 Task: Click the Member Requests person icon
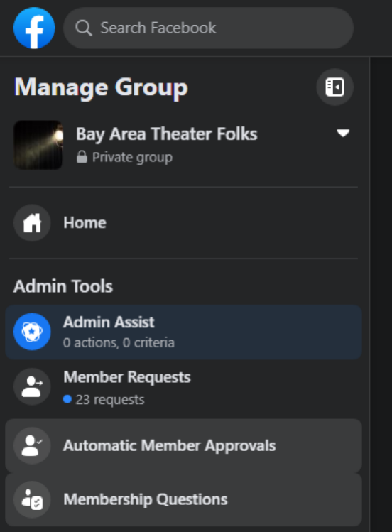(x=32, y=386)
